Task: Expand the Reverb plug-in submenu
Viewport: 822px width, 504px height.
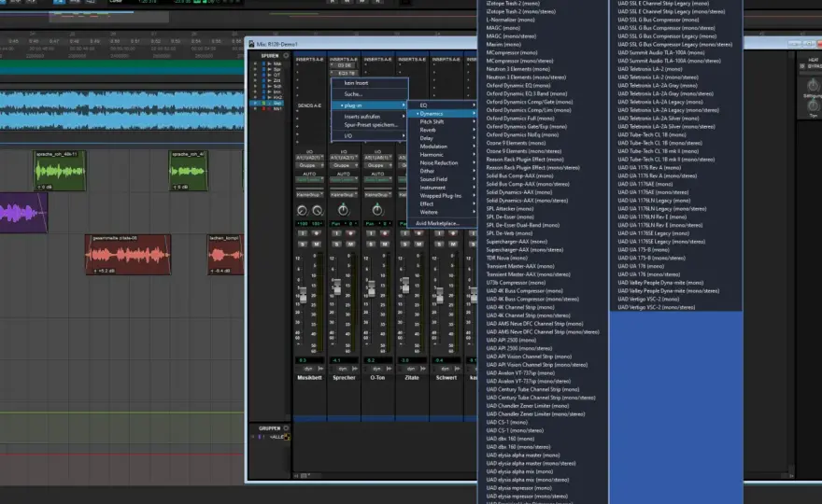Action: (x=443, y=130)
